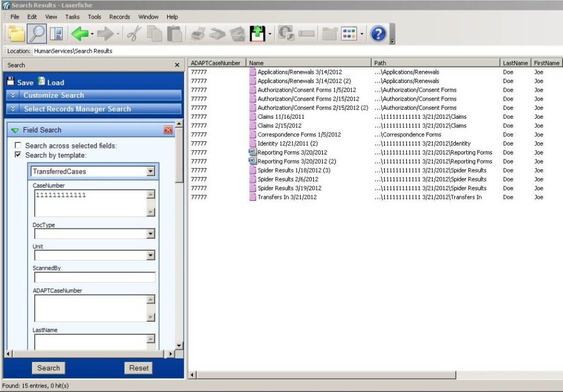Open the File menu
563x392 pixels.
click(15, 17)
